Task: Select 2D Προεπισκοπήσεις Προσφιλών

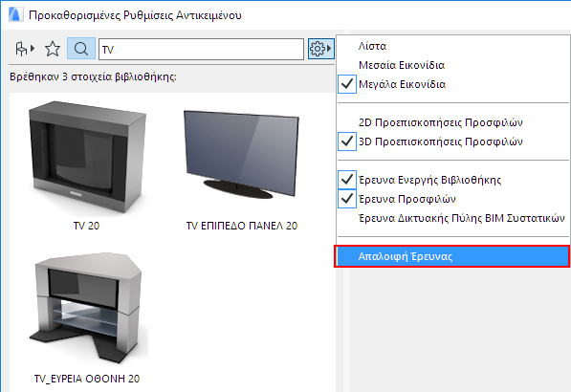Action: [440, 122]
